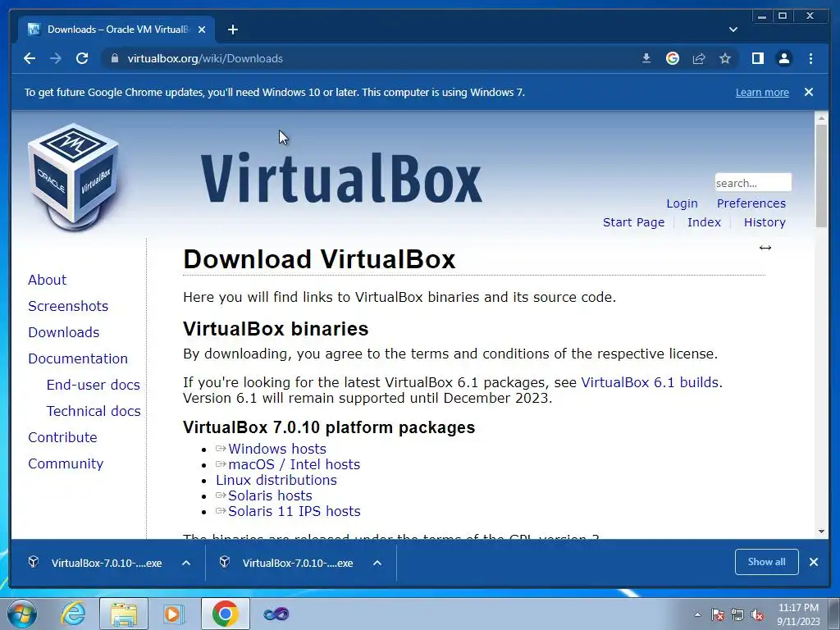Open Documentation in the sidebar
The width and height of the screenshot is (840, 630).
click(78, 358)
